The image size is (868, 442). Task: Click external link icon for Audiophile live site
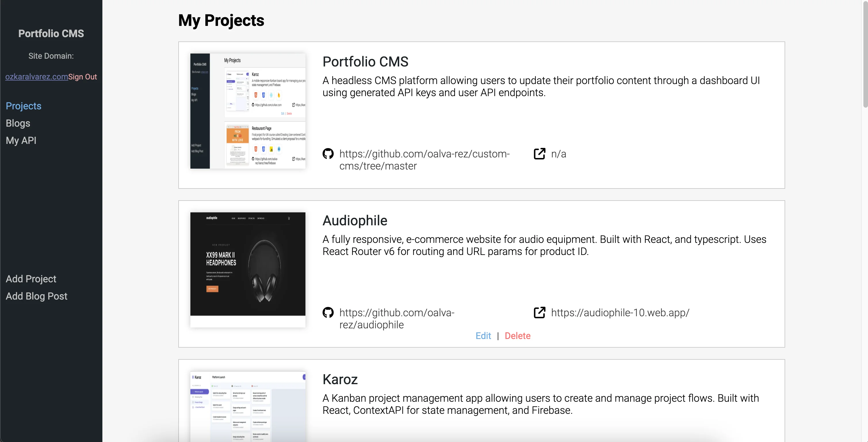click(539, 313)
